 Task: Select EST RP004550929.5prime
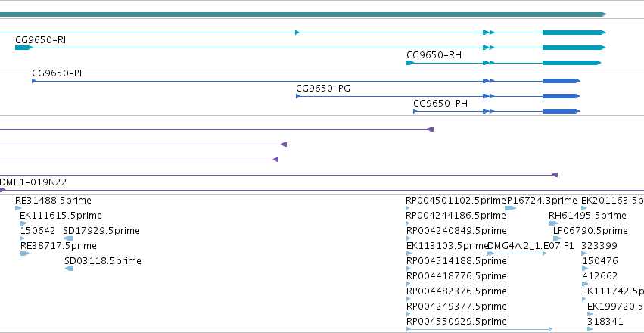[456, 322]
